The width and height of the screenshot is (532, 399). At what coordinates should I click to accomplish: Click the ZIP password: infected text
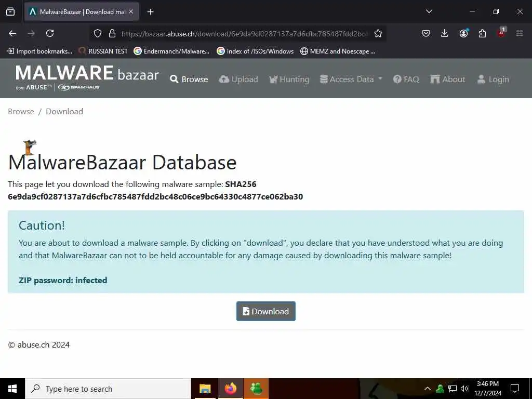pos(63,280)
